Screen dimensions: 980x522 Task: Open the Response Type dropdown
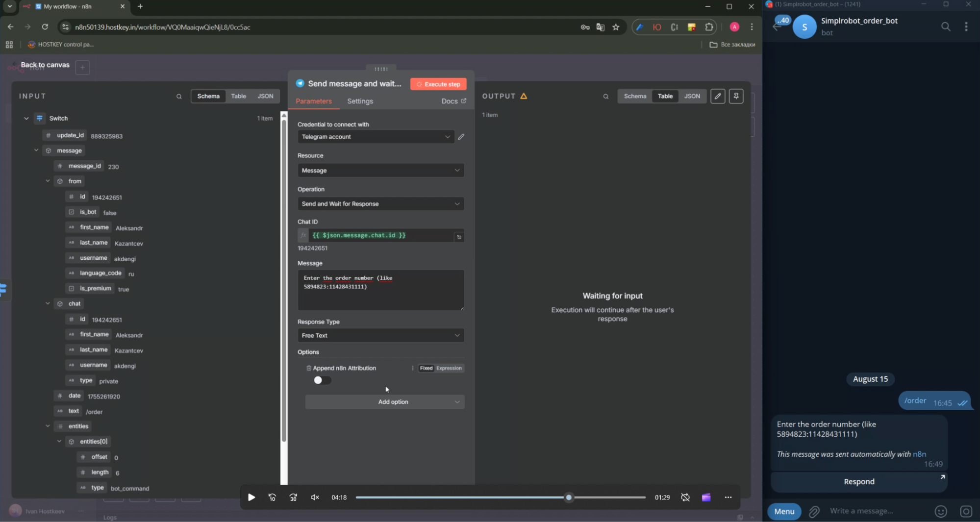[380, 335]
